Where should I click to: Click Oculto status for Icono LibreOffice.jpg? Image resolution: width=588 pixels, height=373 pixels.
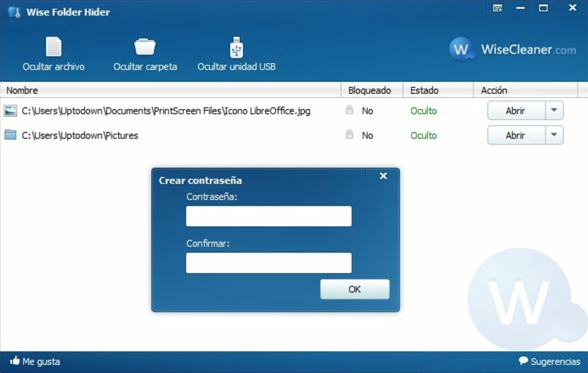tap(424, 111)
